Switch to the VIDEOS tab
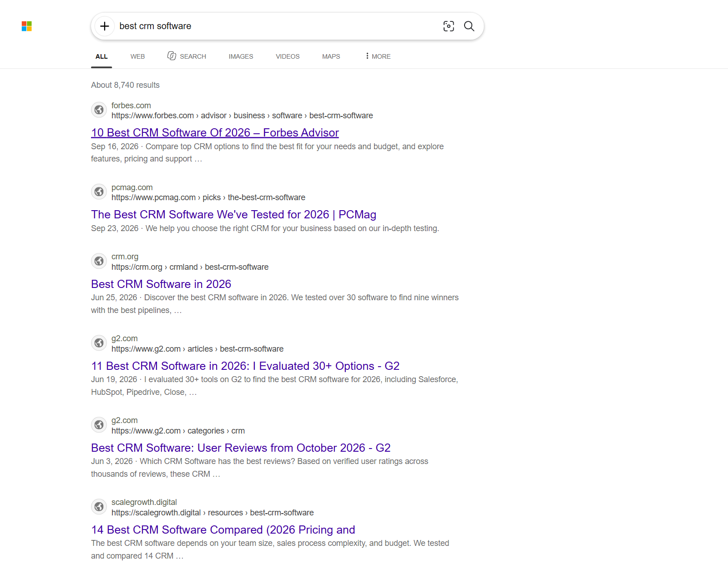 pos(288,56)
